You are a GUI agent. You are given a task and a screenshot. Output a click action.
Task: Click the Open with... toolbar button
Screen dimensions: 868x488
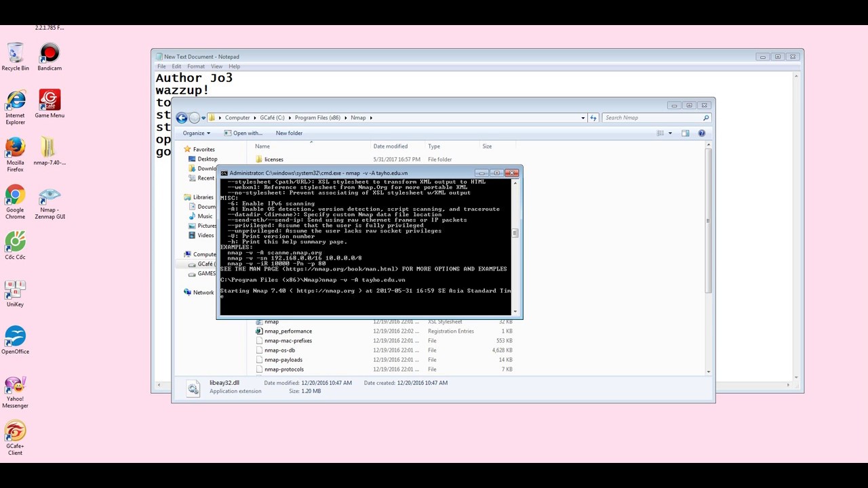click(243, 134)
